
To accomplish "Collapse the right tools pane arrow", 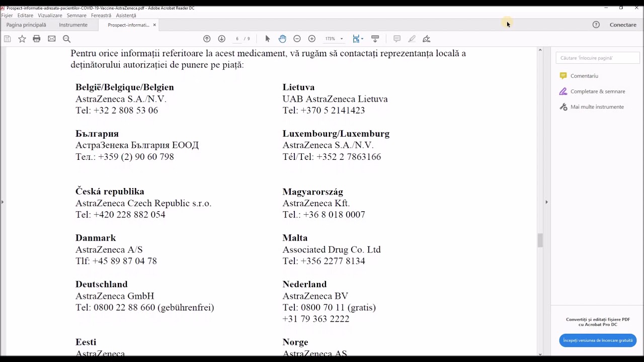I will click(546, 202).
